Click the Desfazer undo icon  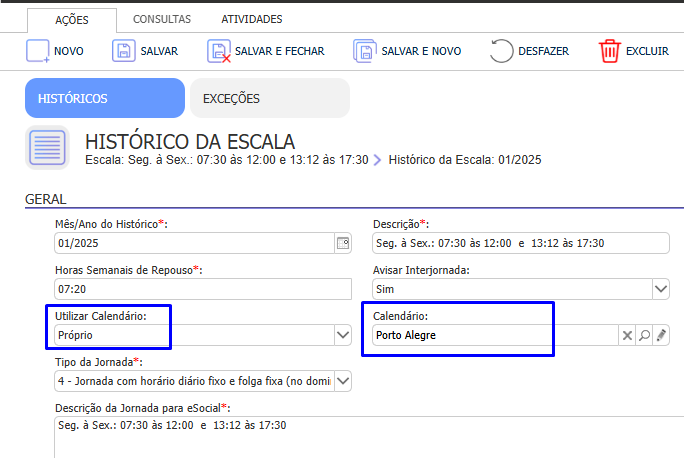[501, 52]
